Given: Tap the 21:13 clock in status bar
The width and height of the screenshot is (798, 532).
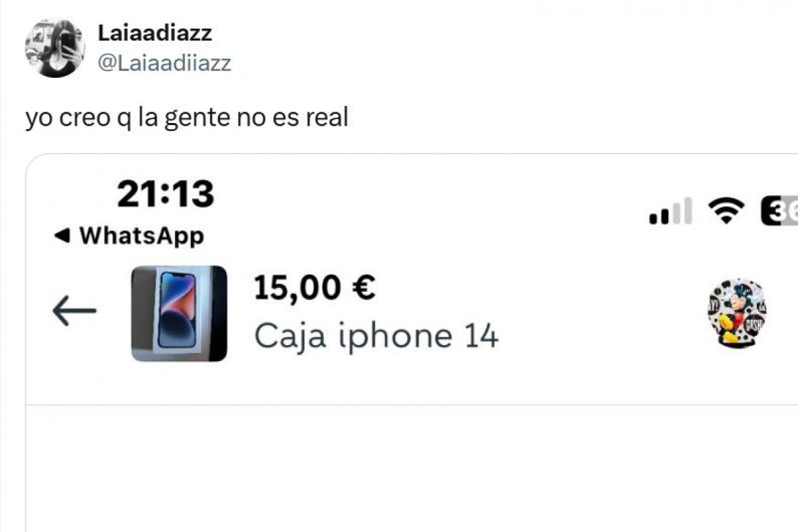Looking at the screenshot, I should point(166,195).
